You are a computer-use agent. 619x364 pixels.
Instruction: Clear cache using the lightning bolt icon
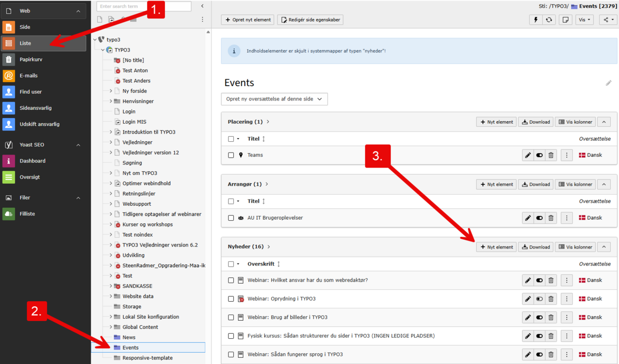[536, 20]
